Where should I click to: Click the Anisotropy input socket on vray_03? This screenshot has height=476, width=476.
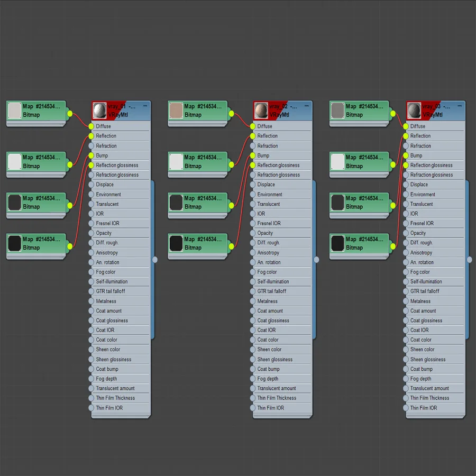pos(406,252)
